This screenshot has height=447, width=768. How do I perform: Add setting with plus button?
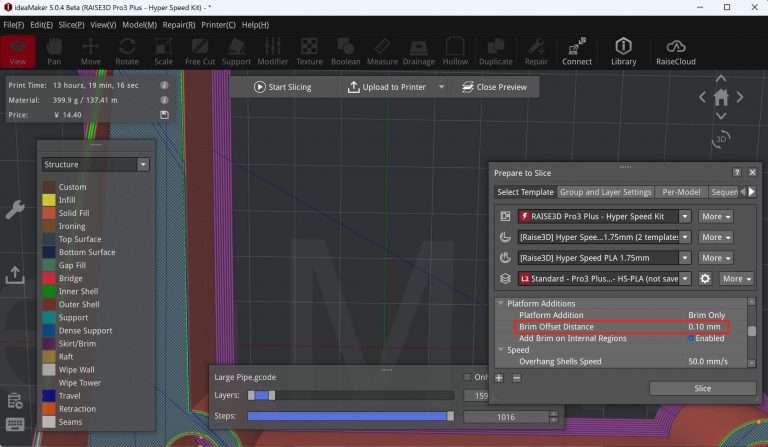pos(499,377)
